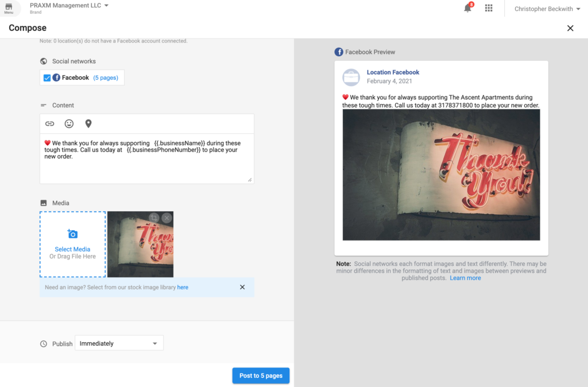Remove the uploaded media thumbnail
The width and height of the screenshot is (588, 387).
pos(167,218)
